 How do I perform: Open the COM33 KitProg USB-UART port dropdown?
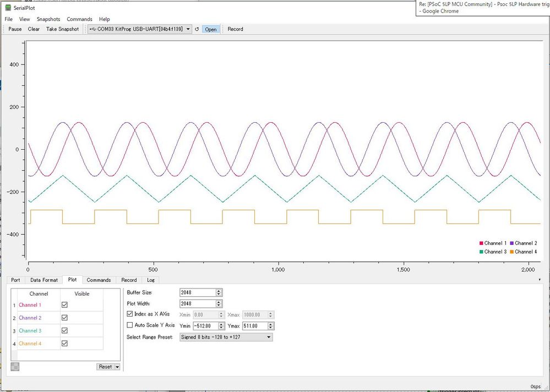click(189, 29)
